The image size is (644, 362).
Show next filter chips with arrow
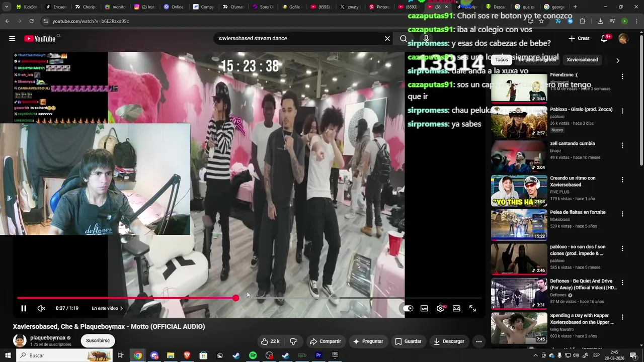617,60
